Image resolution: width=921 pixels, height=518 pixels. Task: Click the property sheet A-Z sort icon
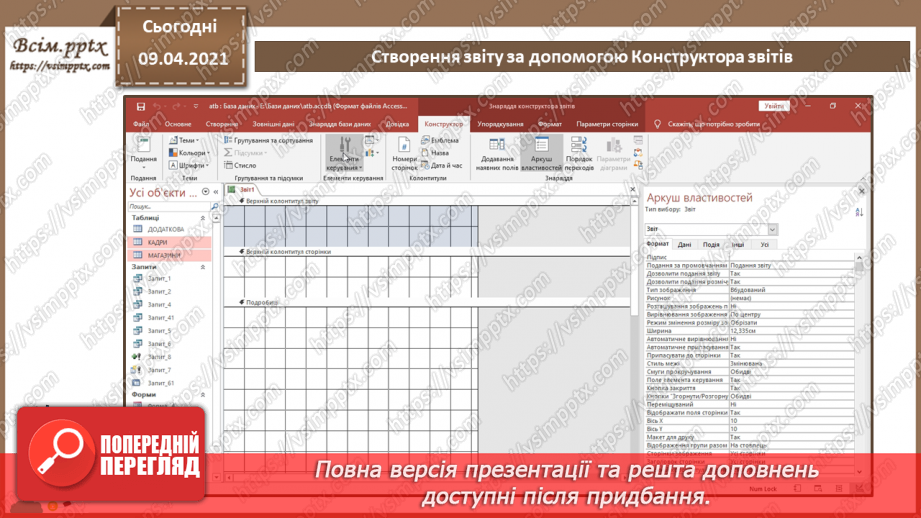pos(859,212)
